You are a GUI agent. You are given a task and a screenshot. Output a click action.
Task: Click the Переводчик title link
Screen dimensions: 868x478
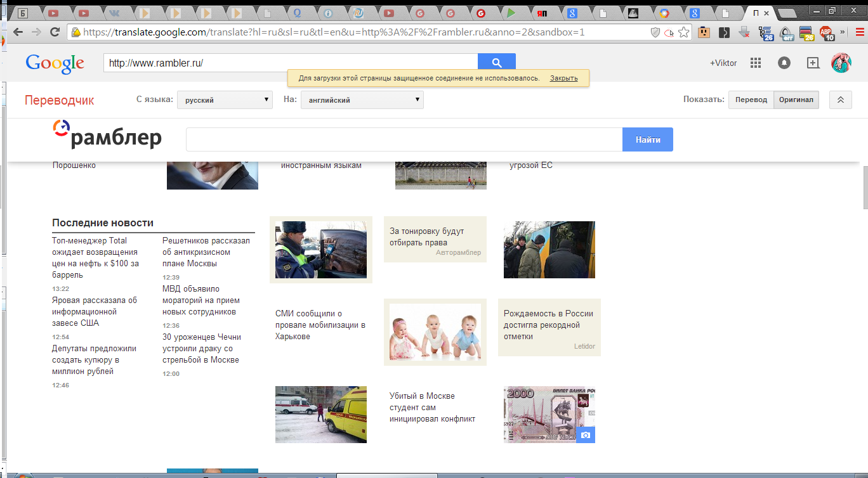(x=60, y=100)
